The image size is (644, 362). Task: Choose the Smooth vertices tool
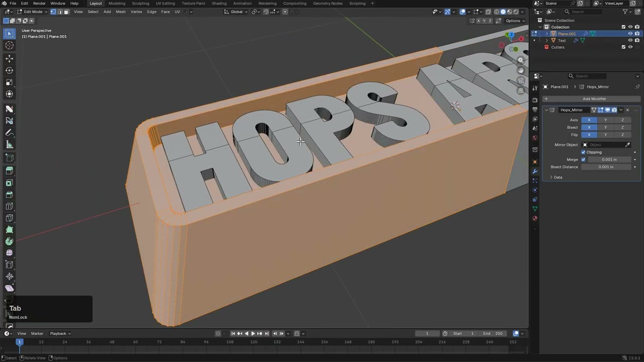click(x=9, y=253)
